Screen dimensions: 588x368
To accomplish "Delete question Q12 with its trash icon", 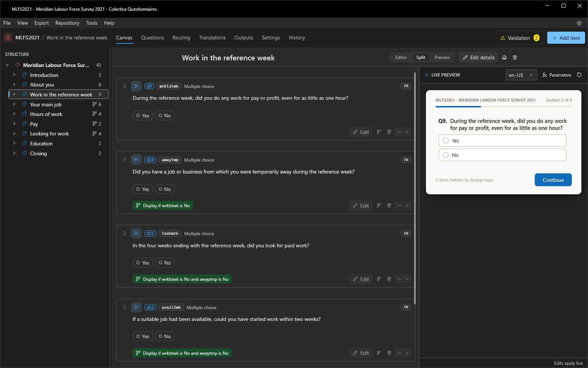I will point(389,353).
